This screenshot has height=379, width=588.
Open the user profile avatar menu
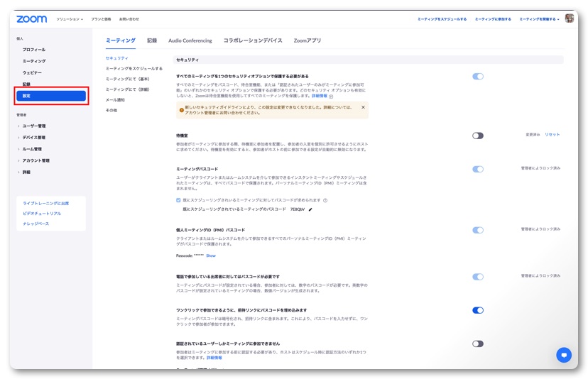pyautogui.click(x=569, y=19)
